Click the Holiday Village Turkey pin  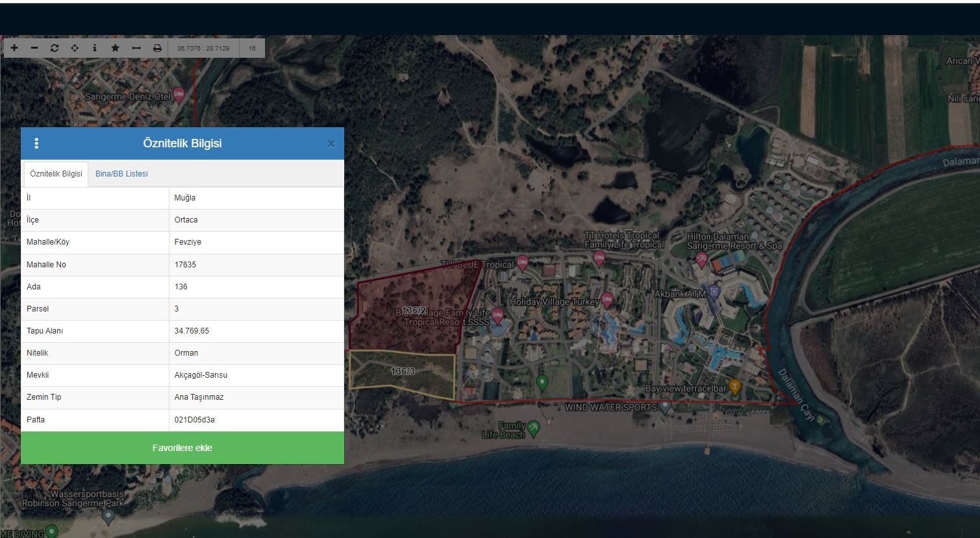(607, 299)
